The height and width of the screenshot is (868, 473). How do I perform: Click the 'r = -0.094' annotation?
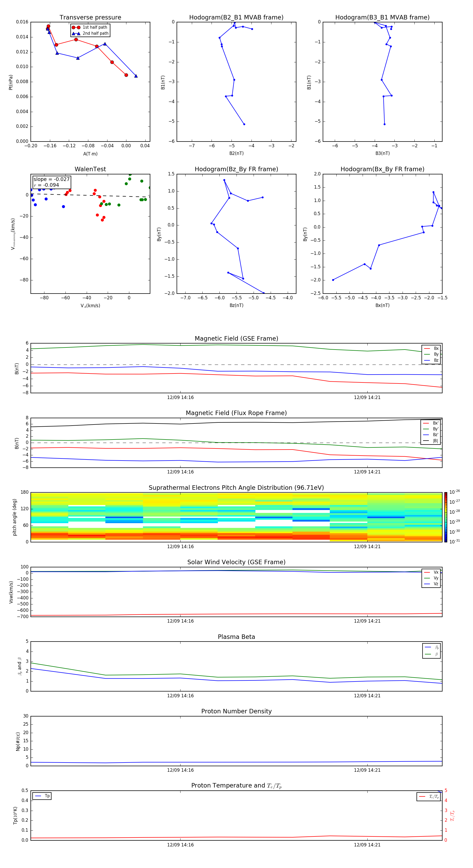point(47,185)
